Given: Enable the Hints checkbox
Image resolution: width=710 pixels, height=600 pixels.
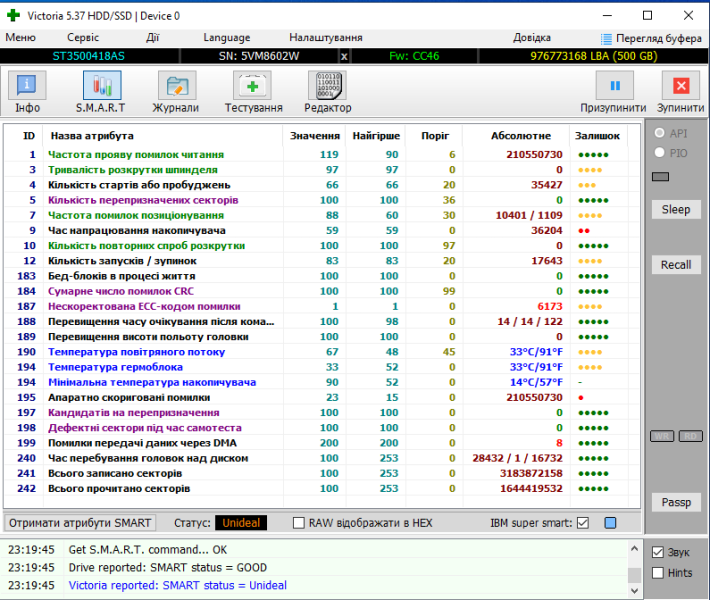Looking at the screenshot, I should 657,573.
